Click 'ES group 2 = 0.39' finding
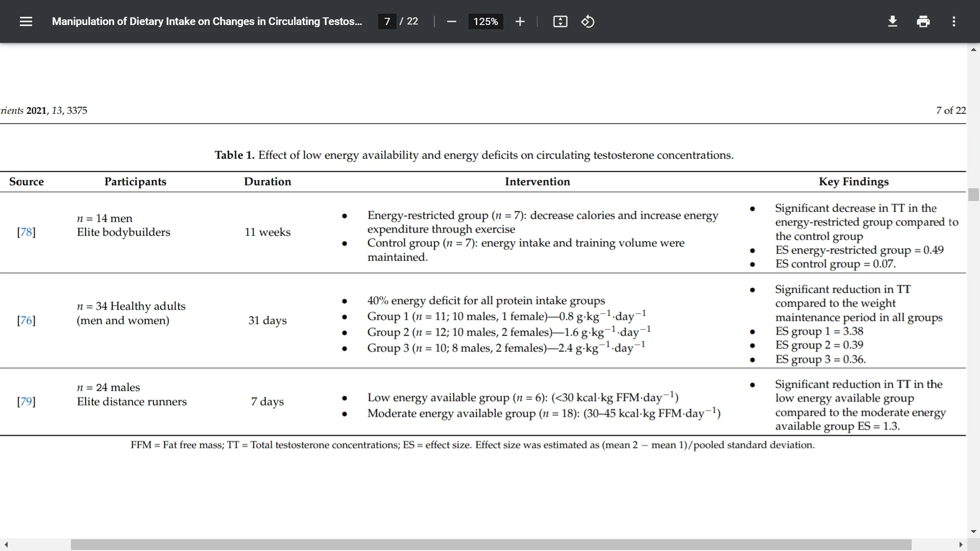The image size is (980, 551). tap(819, 345)
